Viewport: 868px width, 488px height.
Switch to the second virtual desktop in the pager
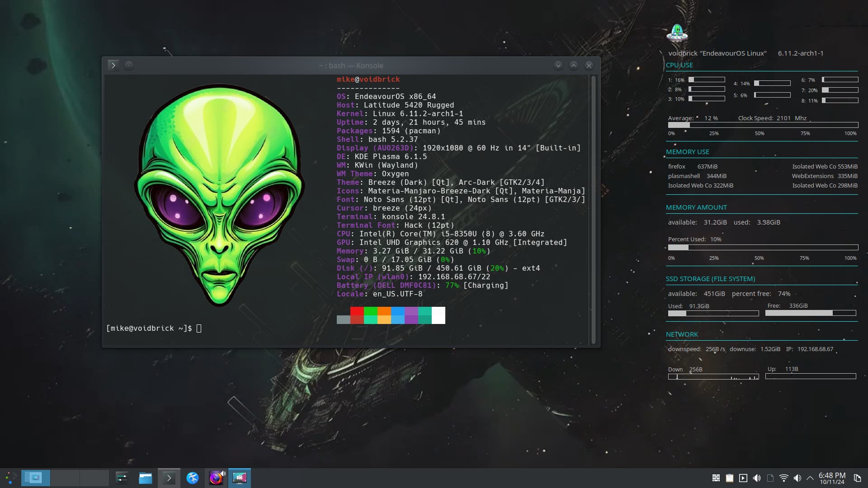[65, 478]
